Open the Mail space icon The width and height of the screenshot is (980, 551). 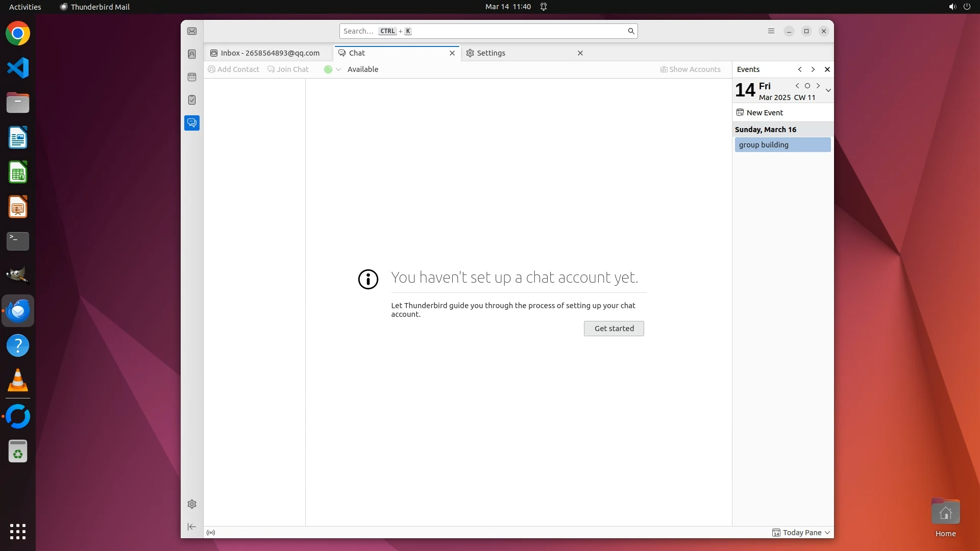pyautogui.click(x=192, y=31)
